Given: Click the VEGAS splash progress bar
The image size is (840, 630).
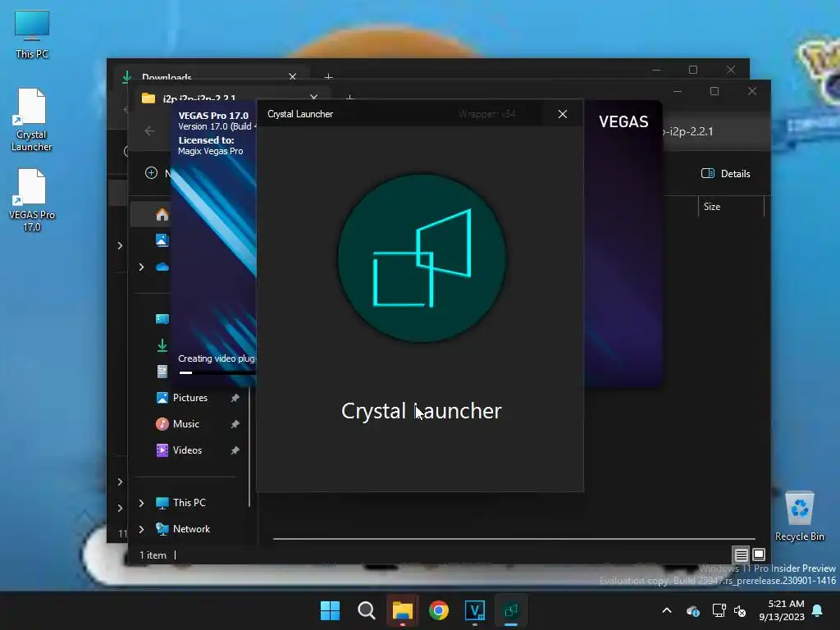Looking at the screenshot, I should click(217, 372).
